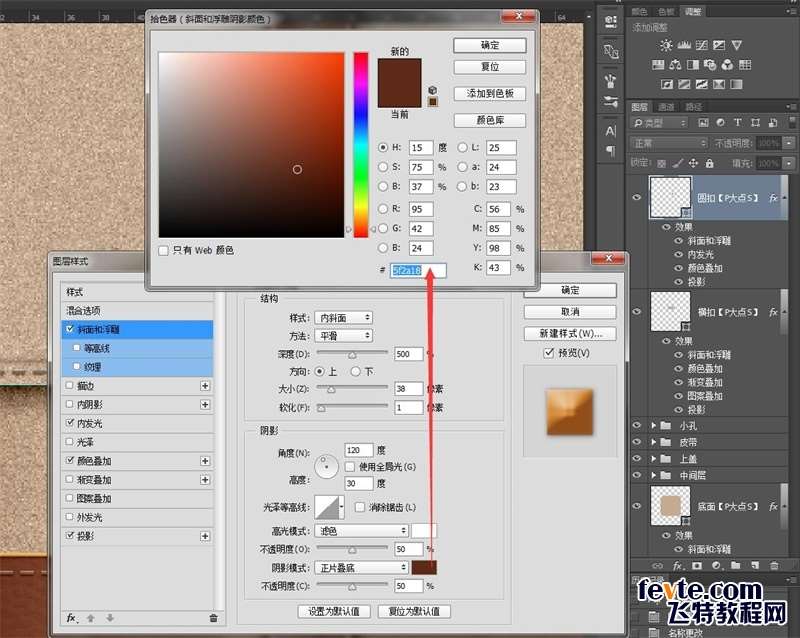The height and width of the screenshot is (638, 800).
Task: Click the link layers icon
Action: point(658,566)
